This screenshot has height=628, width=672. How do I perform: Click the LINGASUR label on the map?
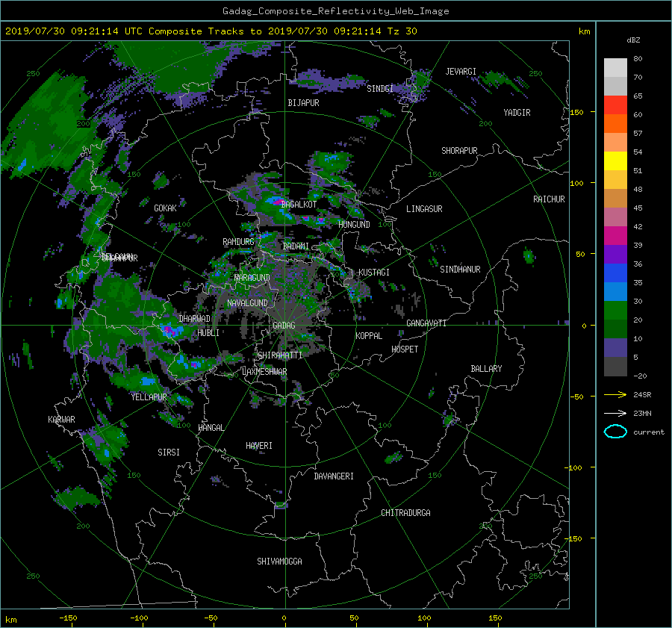[424, 209]
